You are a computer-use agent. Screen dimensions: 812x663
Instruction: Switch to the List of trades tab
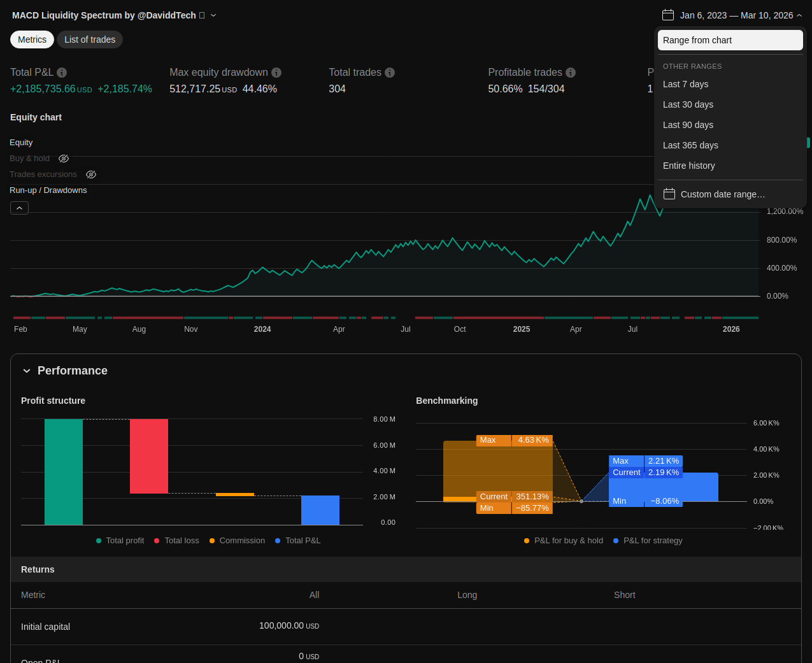pyautogui.click(x=90, y=39)
